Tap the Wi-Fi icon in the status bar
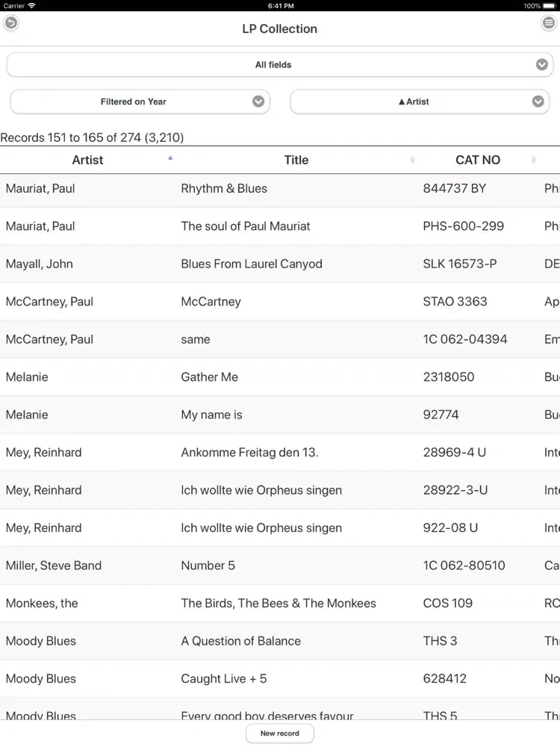The image size is (560, 747). coord(31,5)
